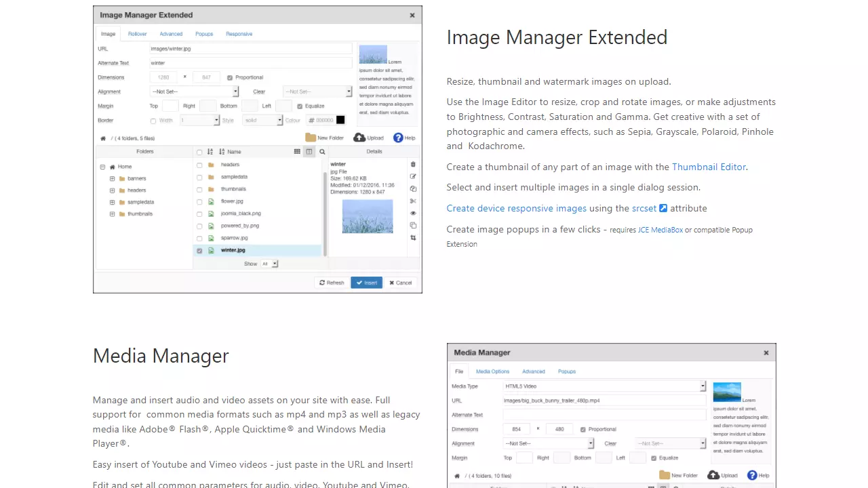Open the JCE MediaBox link

point(660,230)
